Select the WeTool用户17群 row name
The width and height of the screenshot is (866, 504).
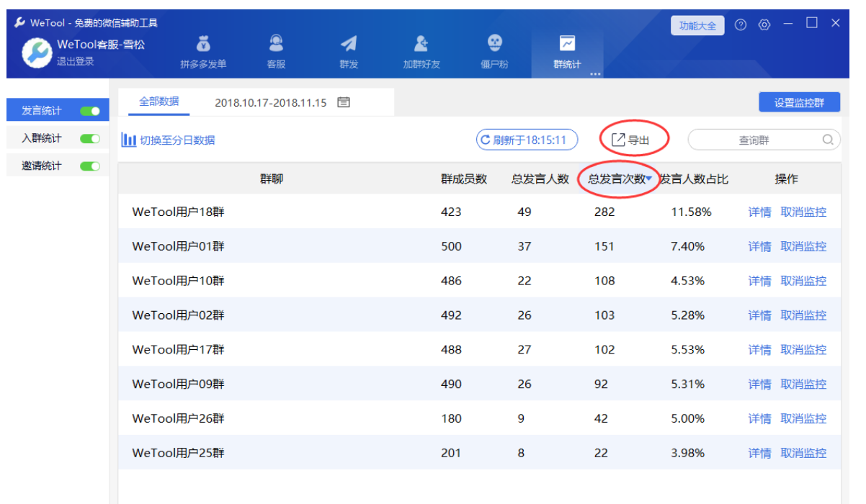pos(178,350)
